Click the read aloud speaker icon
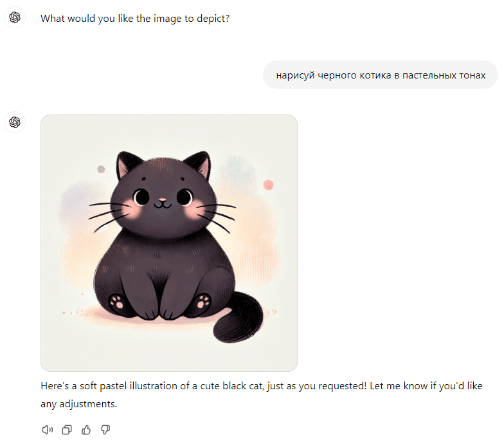 point(48,430)
